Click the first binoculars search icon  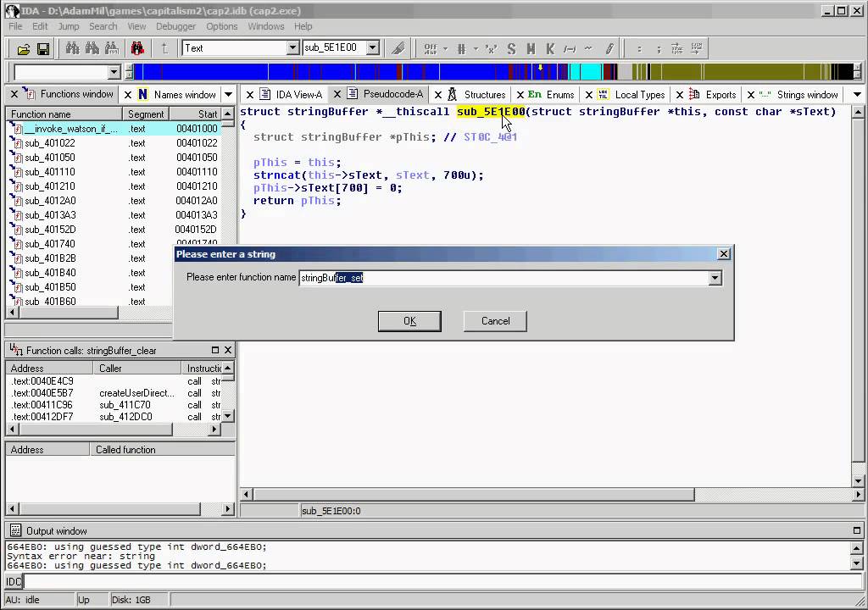(72, 48)
